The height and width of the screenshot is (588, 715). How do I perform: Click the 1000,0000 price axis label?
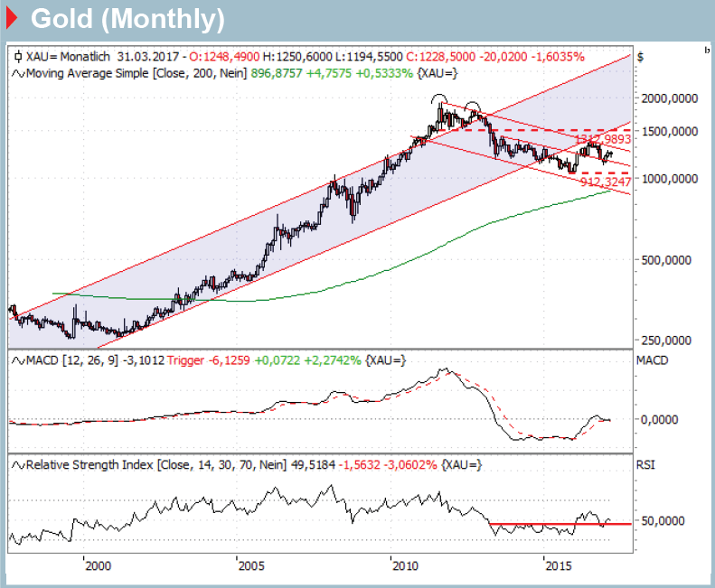pyautogui.click(x=670, y=179)
